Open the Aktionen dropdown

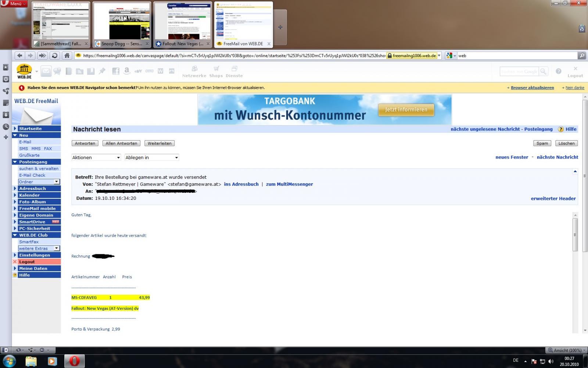click(x=96, y=158)
